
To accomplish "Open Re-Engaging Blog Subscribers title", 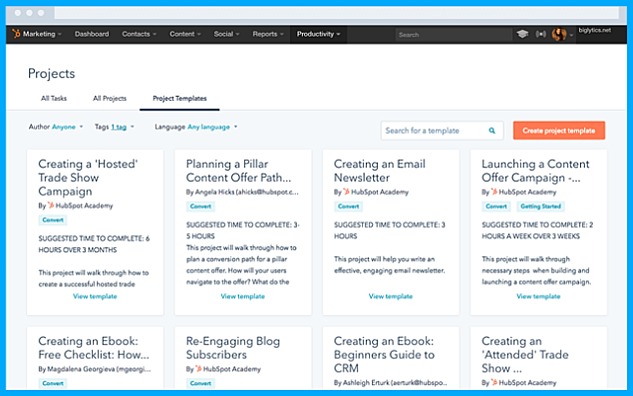I will coord(233,348).
